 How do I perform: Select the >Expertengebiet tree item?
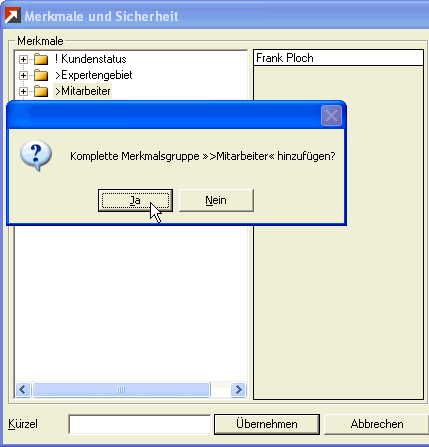click(94, 75)
